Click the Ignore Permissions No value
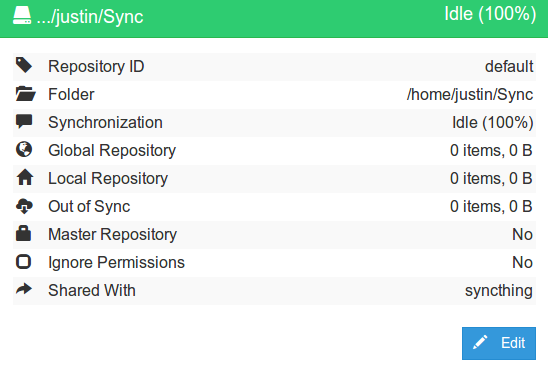This screenshot has height=369, width=548. [x=522, y=262]
